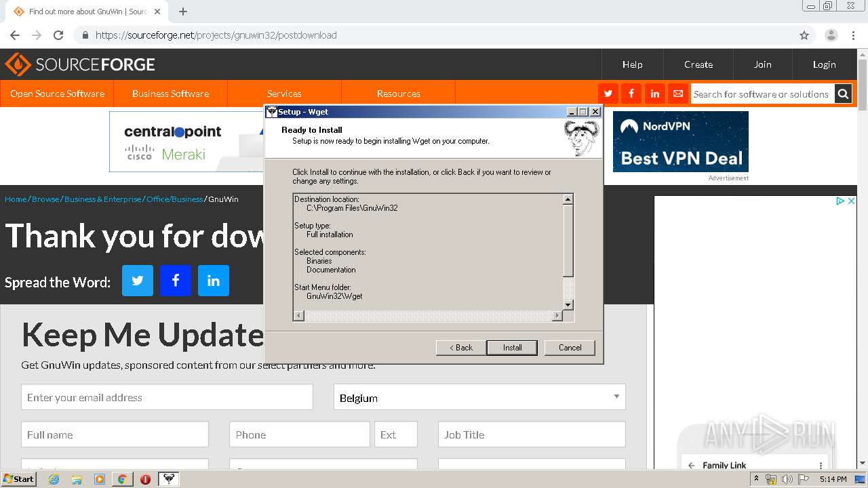868x488 pixels.
Task: View site security lock information
Action: coord(85,35)
